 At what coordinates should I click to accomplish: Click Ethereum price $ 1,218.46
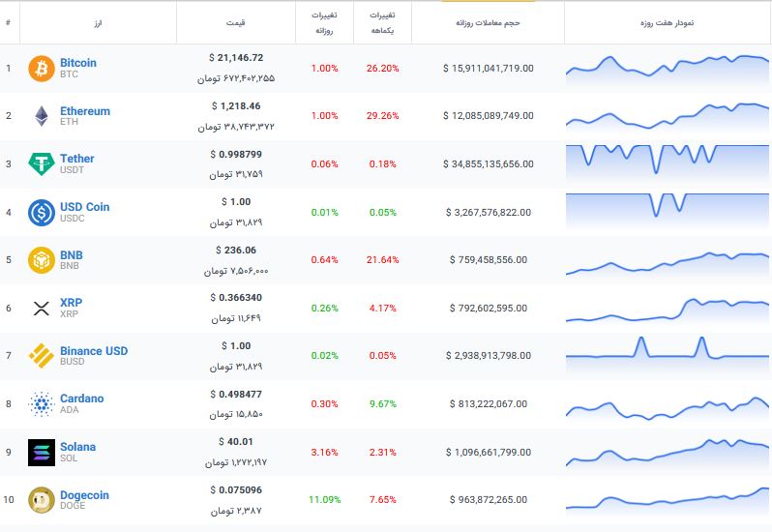(x=236, y=105)
